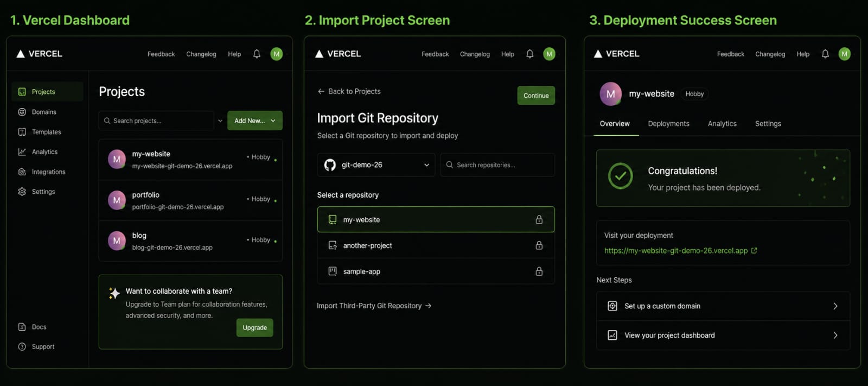Click Changelog in Import Project panel header
This screenshot has height=386, width=868.
(x=475, y=54)
